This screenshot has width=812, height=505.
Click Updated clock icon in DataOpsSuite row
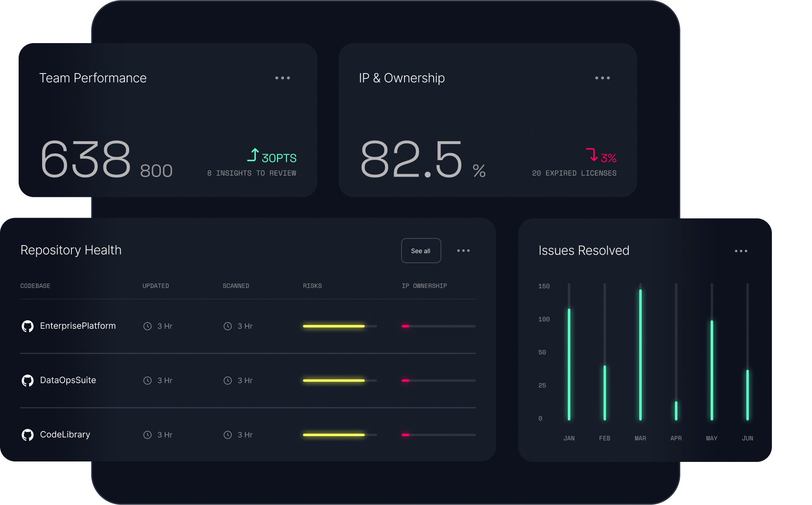[x=147, y=381]
